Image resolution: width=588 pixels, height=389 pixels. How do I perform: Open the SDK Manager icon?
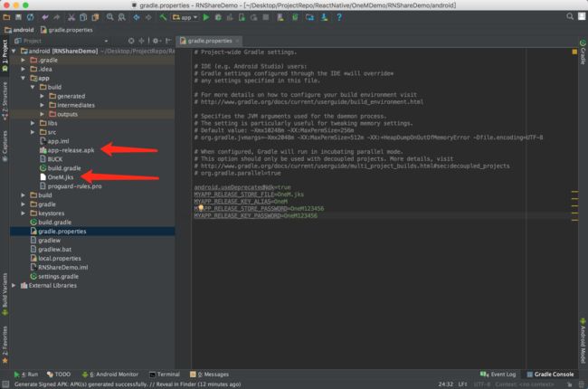pyautogui.click(x=325, y=17)
